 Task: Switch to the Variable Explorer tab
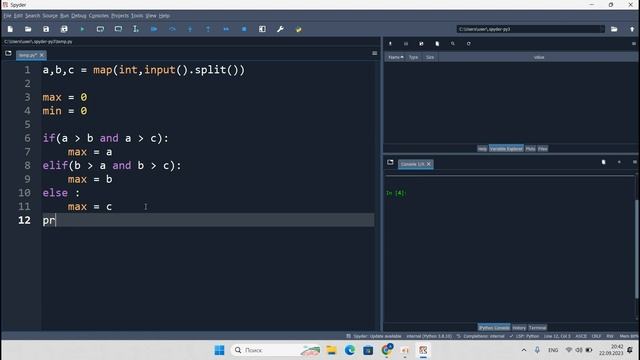pos(506,149)
